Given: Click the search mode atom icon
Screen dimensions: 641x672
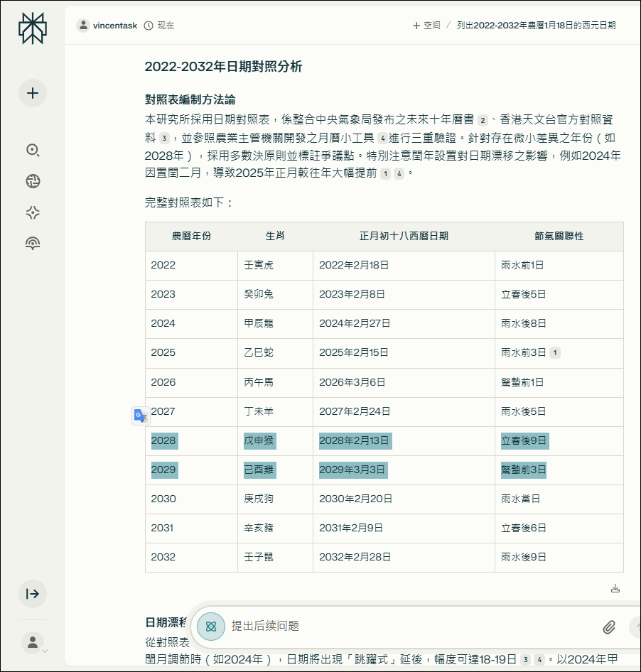Looking at the screenshot, I should pos(211,627).
